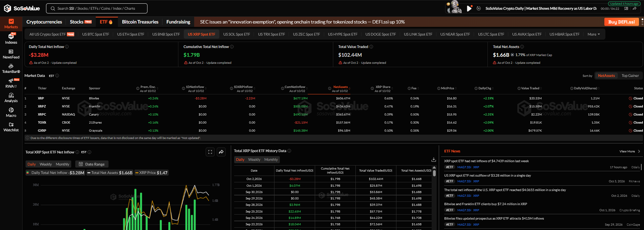Set history data table to Weekly
The height and width of the screenshot is (230, 644).
click(x=254, y=159)
